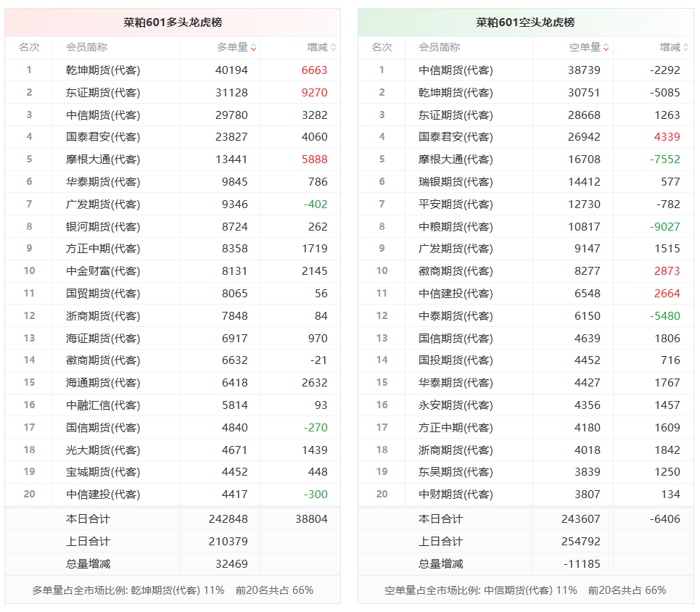Click 摩根大通(代客) in long ranking row 5

(103, 160)
